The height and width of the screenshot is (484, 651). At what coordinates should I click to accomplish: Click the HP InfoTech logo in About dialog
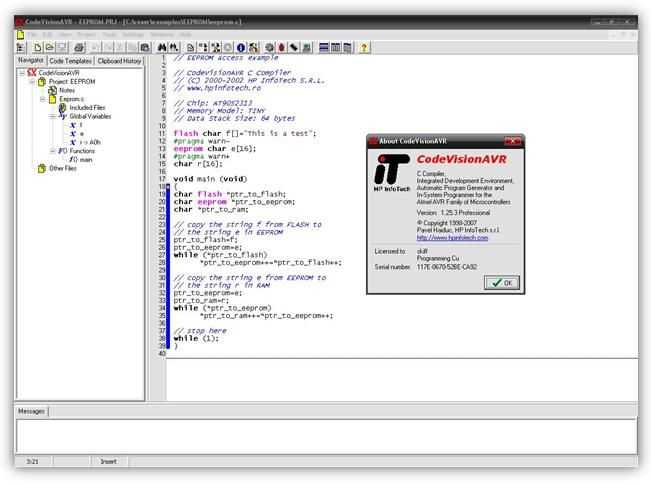click(392, 173)
